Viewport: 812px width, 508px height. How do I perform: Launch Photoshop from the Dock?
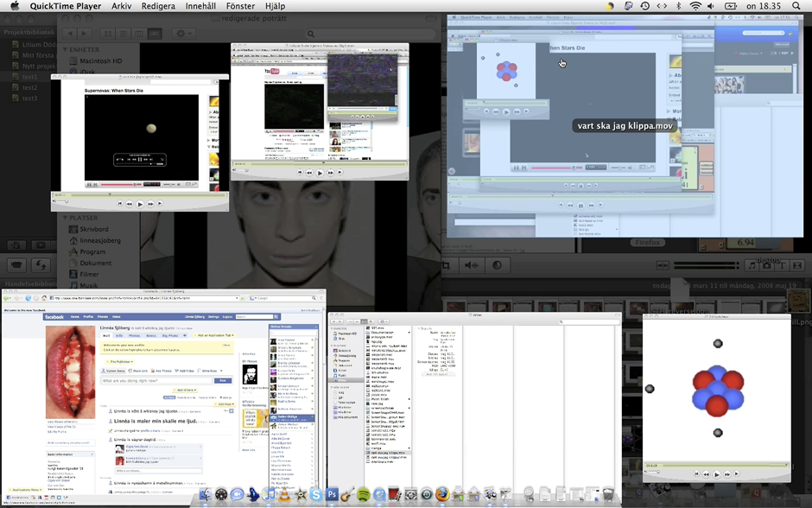(331, 495)
